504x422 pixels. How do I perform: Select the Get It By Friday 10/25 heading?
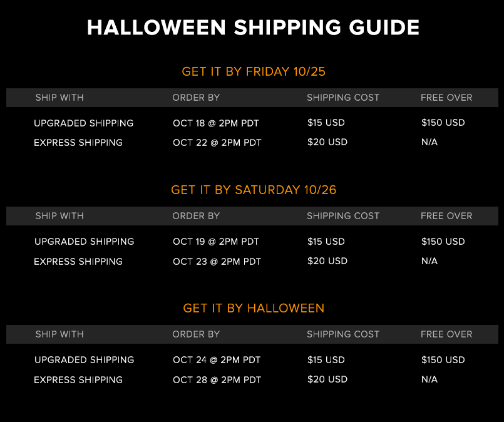[254, 71]
